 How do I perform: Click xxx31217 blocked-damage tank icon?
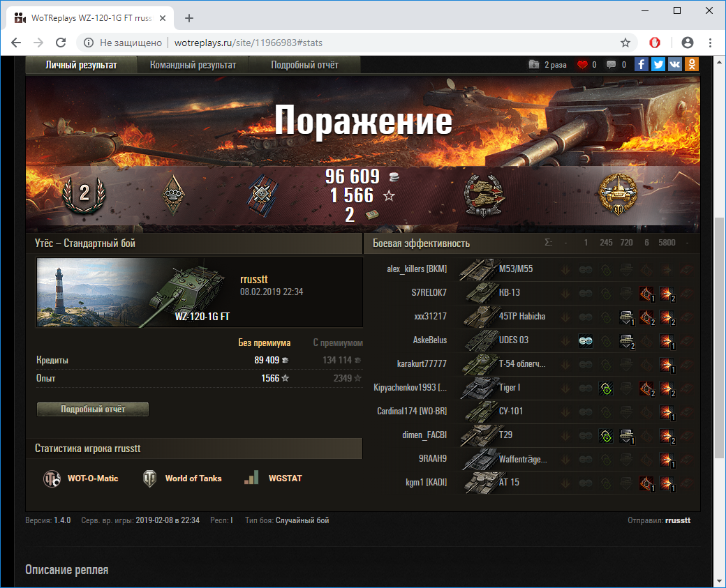[x=626, y=317]
